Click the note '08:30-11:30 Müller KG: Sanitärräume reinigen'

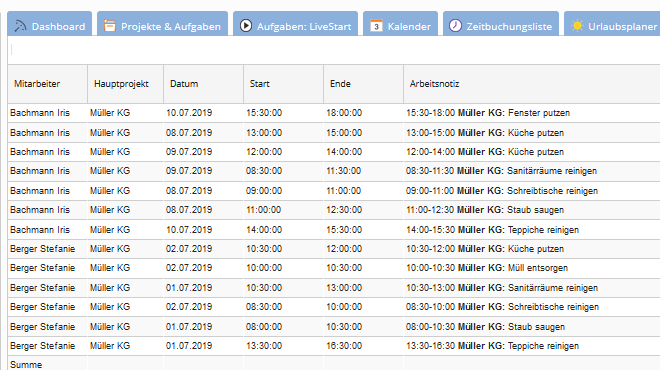pos(501,171)
